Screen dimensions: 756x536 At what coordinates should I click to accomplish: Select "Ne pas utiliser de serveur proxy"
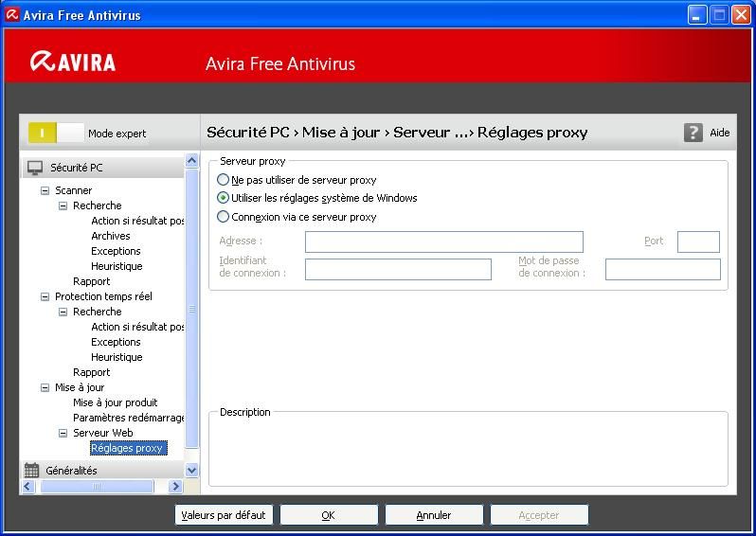point(223,180)
